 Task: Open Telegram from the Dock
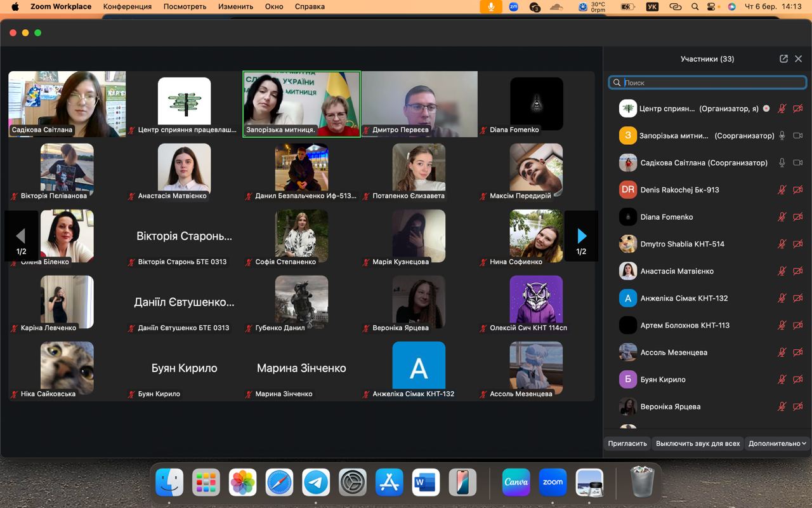click(x=316, y=483)
